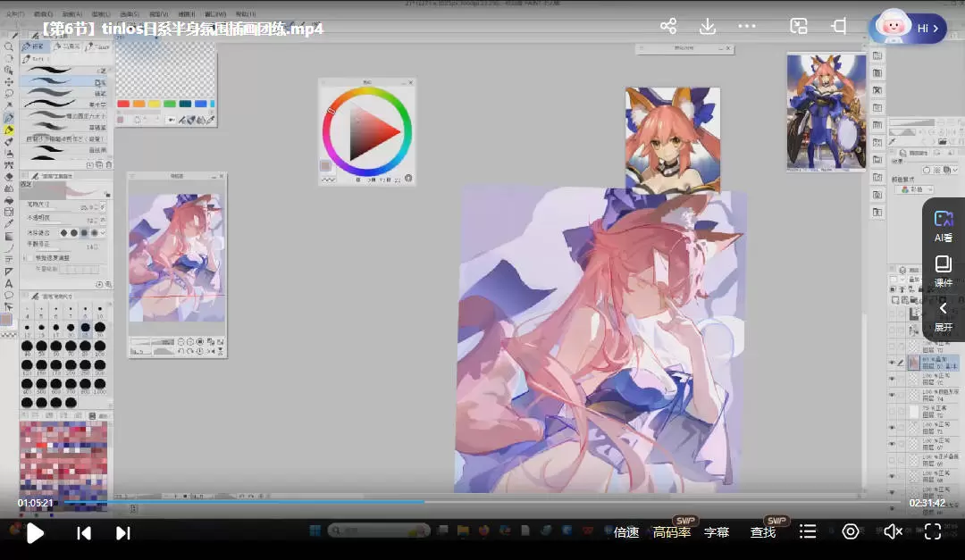Click the Windows taskbar search box
Image resolution: width=965 pixels, height=560 pixels.
(x=379, y=531)
